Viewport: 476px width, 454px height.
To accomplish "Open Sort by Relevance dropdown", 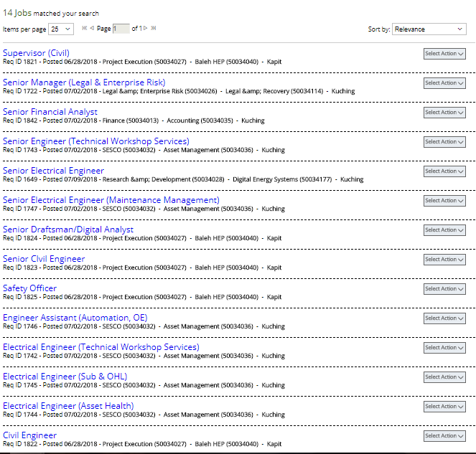I will (429, 29).
